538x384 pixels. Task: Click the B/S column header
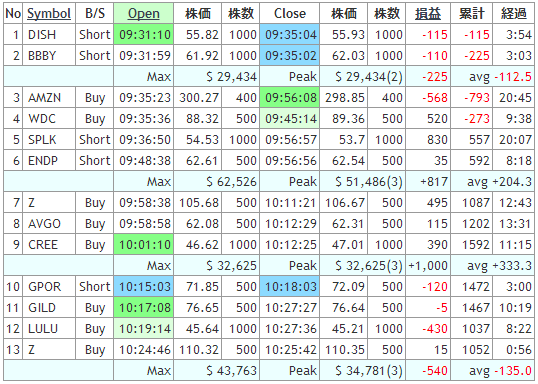[94, 14]
